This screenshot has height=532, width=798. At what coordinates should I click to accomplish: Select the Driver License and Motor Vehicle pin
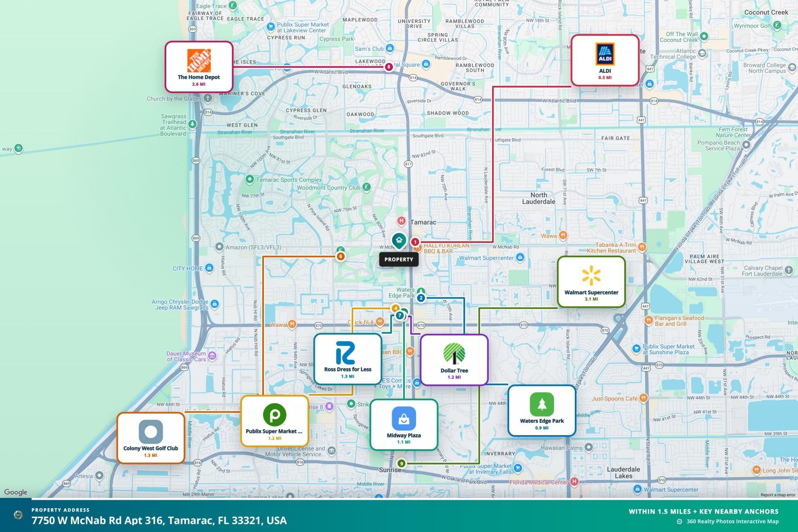pyautogui.click(x=332, y=451)
